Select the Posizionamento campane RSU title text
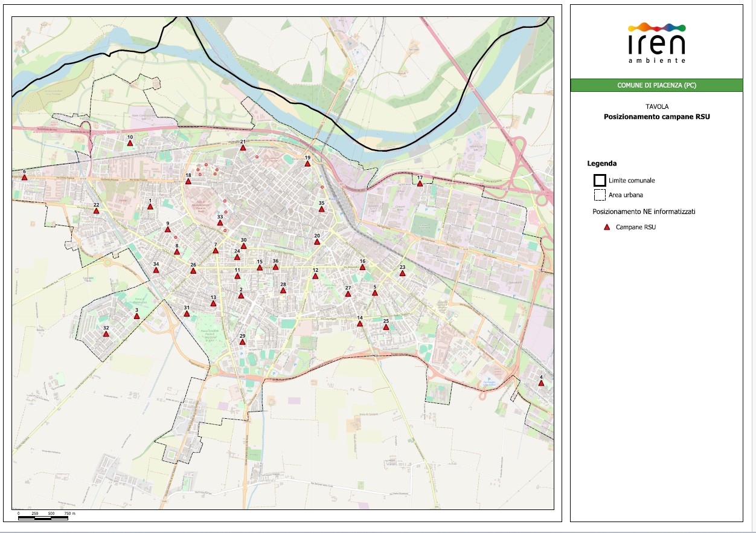The image size is (756, 533). 656,117
